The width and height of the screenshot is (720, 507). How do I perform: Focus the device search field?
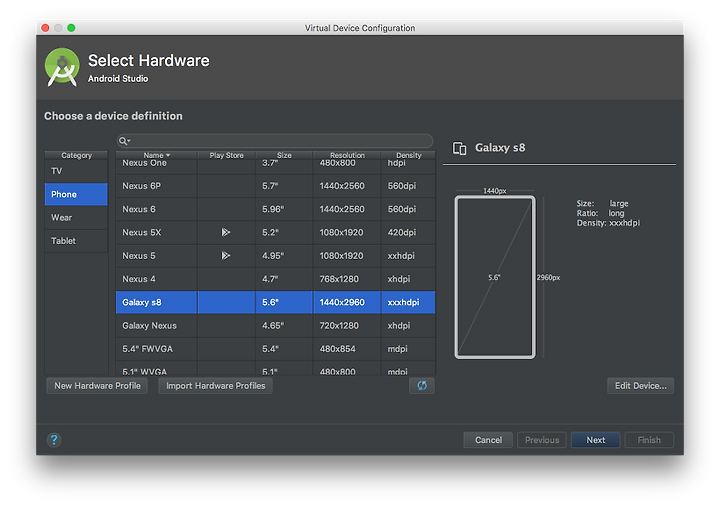click(x=275, y=141)
